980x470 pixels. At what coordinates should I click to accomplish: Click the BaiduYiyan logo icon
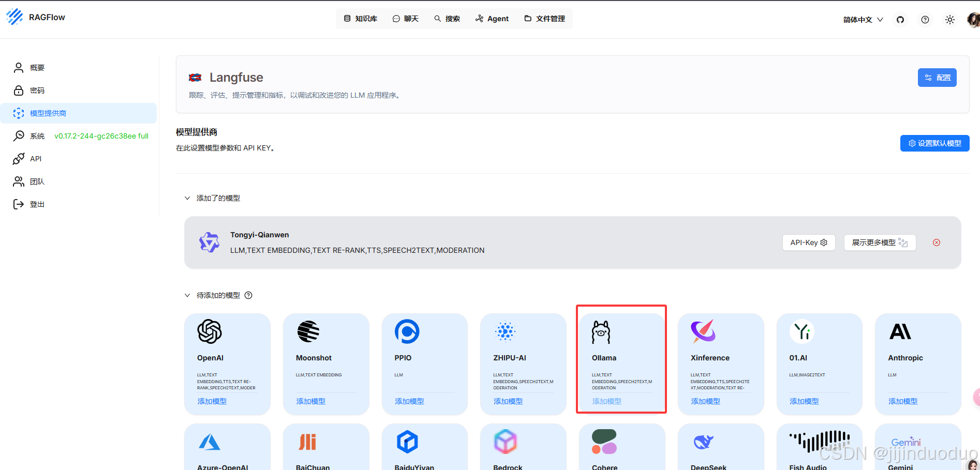point(407,442)
